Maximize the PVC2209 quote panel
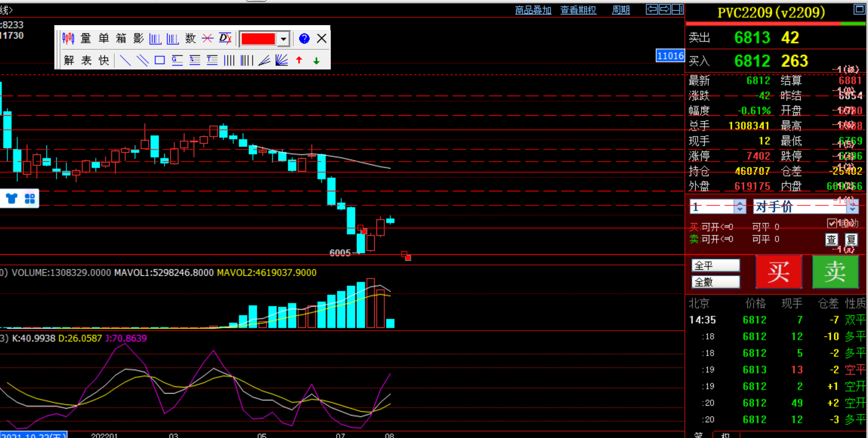Image resolution: width=868 pixels, height=438 pixels. pyautogui.click(x=859, y=9)
